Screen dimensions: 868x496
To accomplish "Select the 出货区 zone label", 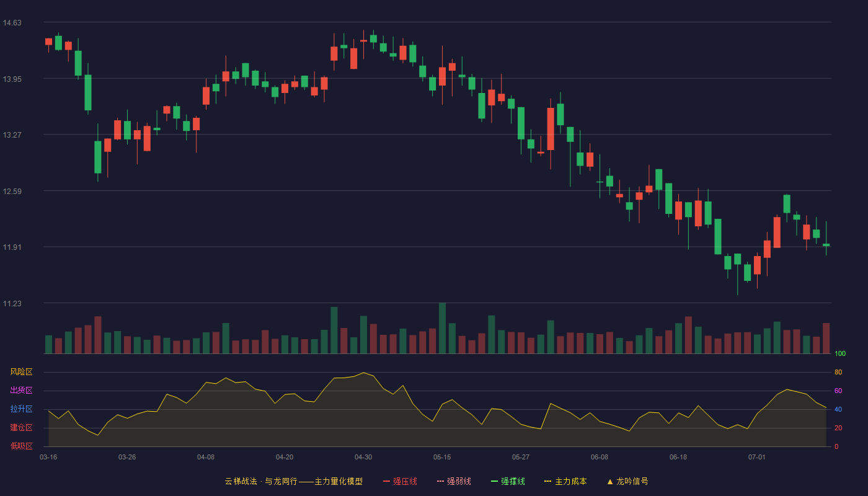I will (21, 391).
